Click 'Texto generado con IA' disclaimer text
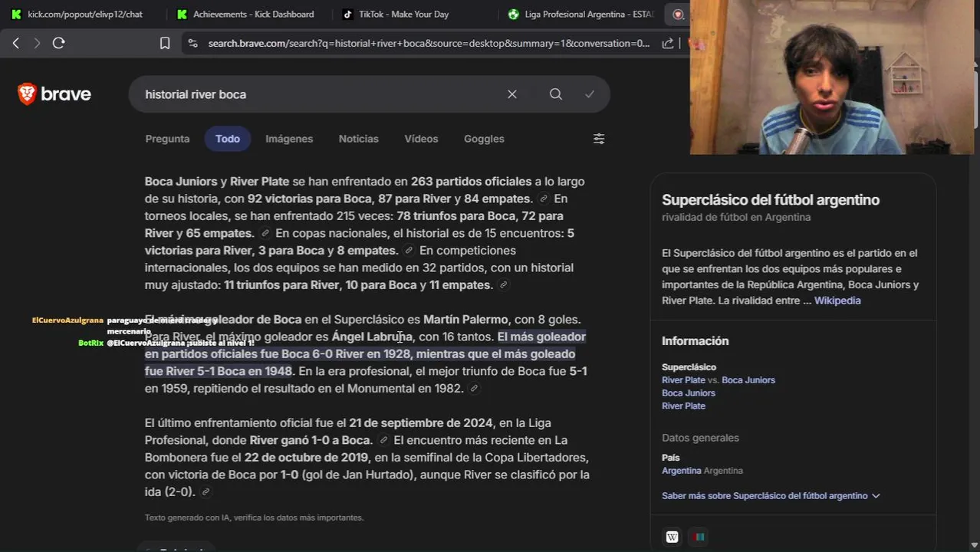 254,518
